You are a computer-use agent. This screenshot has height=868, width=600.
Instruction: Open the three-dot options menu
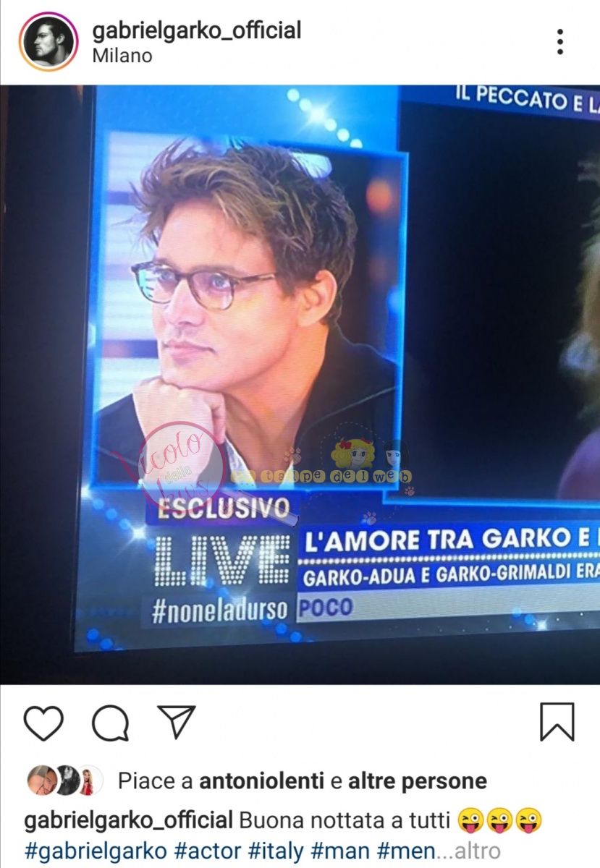click(x=559, y=42)
